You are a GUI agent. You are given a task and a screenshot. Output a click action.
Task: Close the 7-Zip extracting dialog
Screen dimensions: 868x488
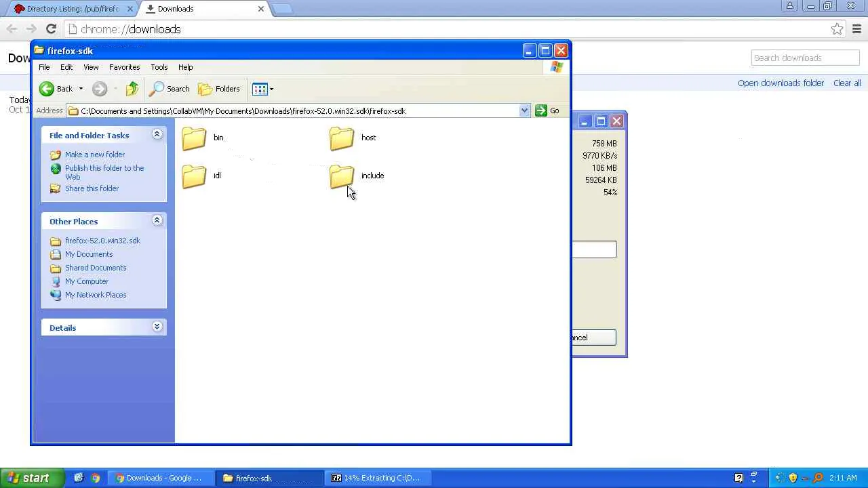tap(616, 121)
